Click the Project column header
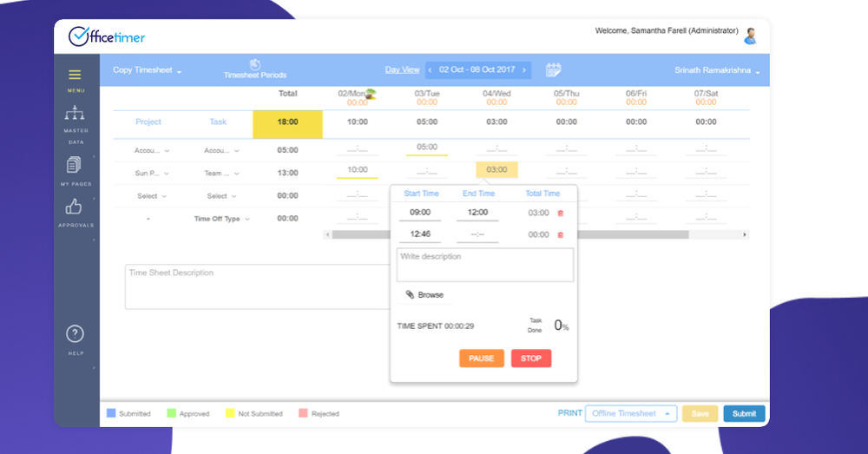This screenshot has width=868, height=454. tap(148, 122)
